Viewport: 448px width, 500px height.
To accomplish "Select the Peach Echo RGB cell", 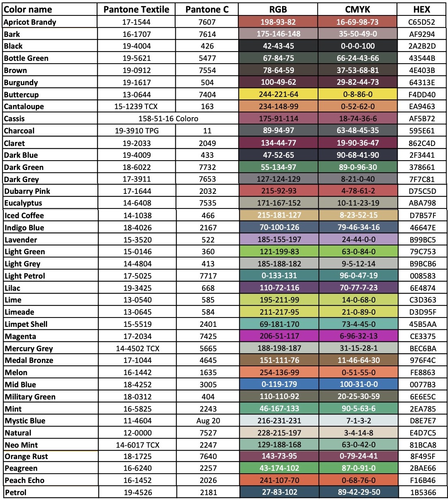I will tap(279, 481).
